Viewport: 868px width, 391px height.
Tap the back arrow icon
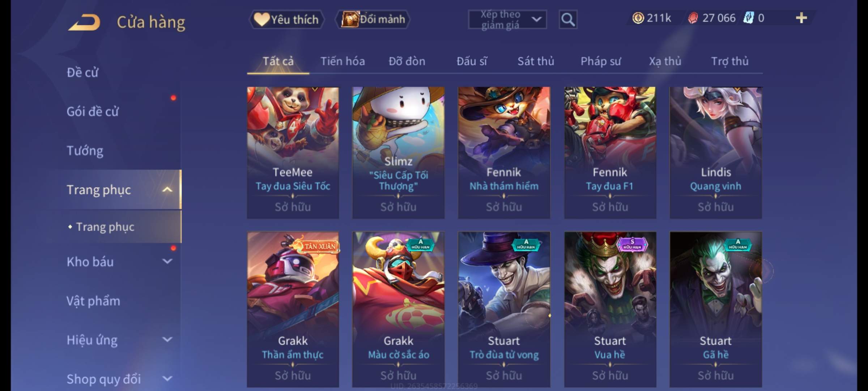[x=84, y=22]
